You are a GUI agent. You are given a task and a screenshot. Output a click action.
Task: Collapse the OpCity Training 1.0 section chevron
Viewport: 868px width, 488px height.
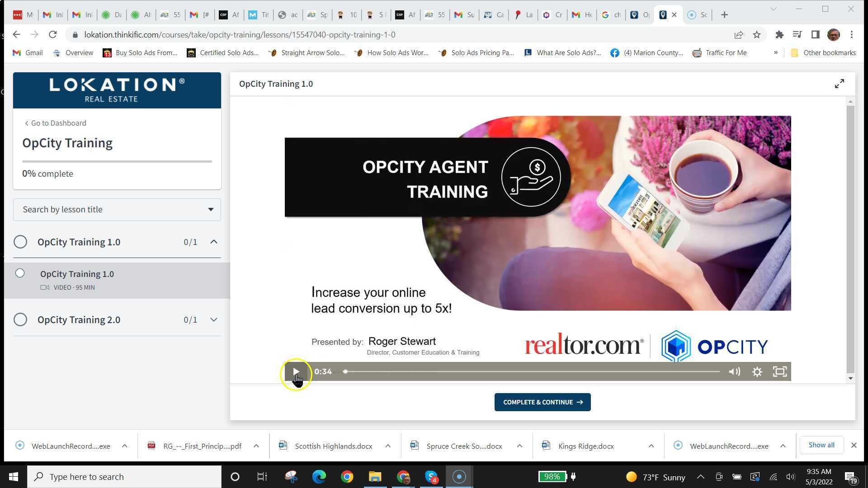pyautogui.click(x=213, y=242)
